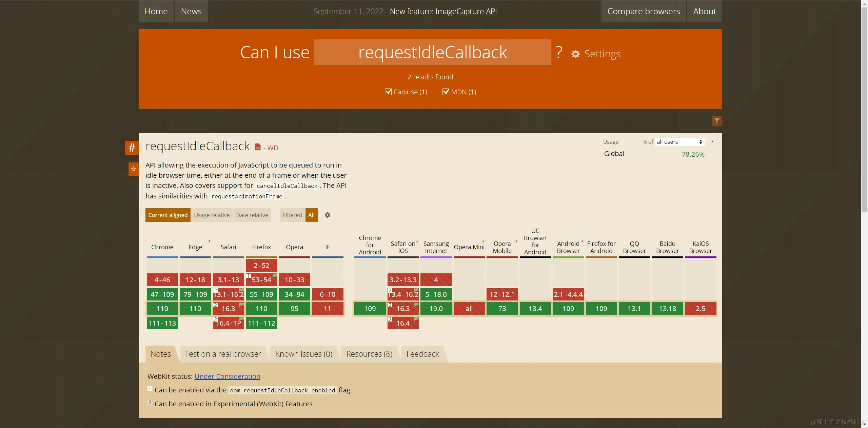This screenshot has width=868, height=428.
Task: Click the search question mark
Action: (x=559, y=53)
